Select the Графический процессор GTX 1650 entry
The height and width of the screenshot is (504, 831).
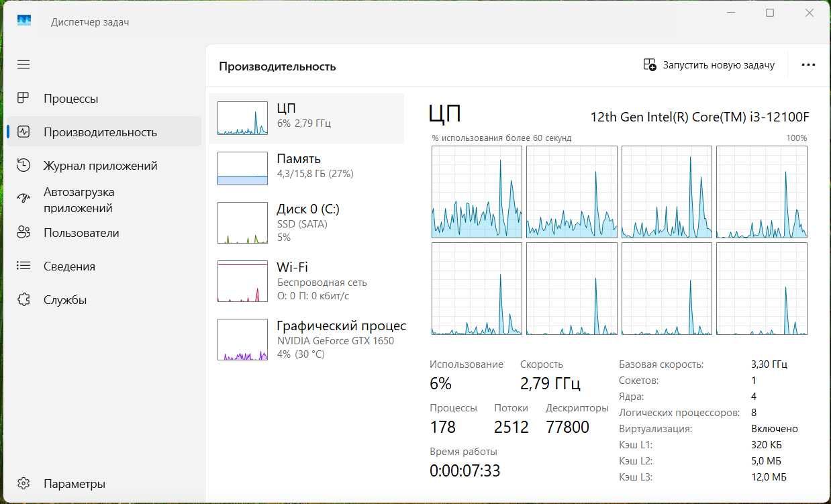point(306,340)
